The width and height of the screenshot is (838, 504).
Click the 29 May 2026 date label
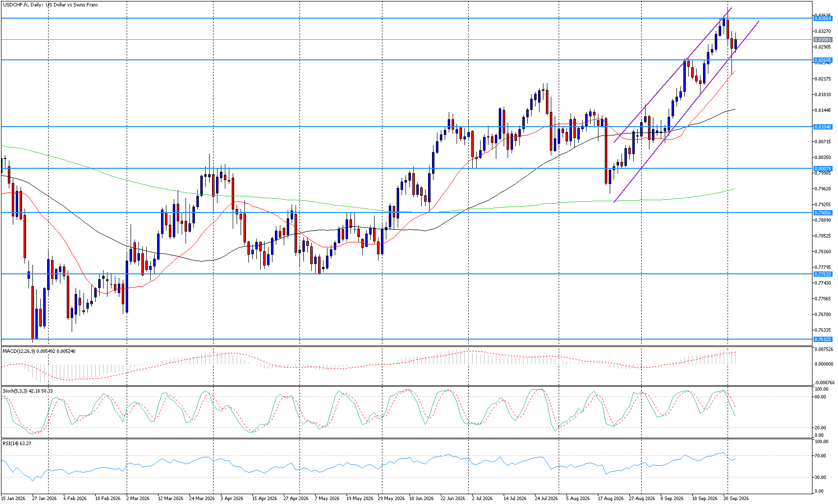click(390, 498)
